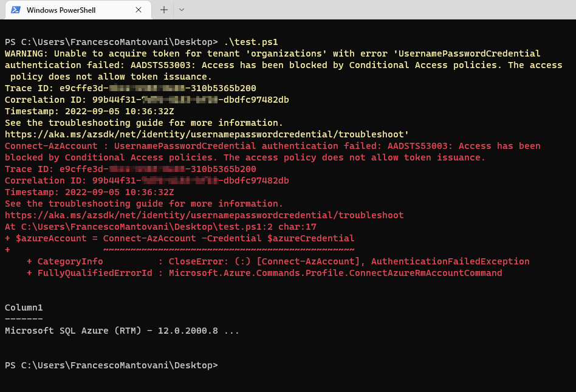Open a new terminal tab with the plus icon
576x392 pixels.
(164, 10)
